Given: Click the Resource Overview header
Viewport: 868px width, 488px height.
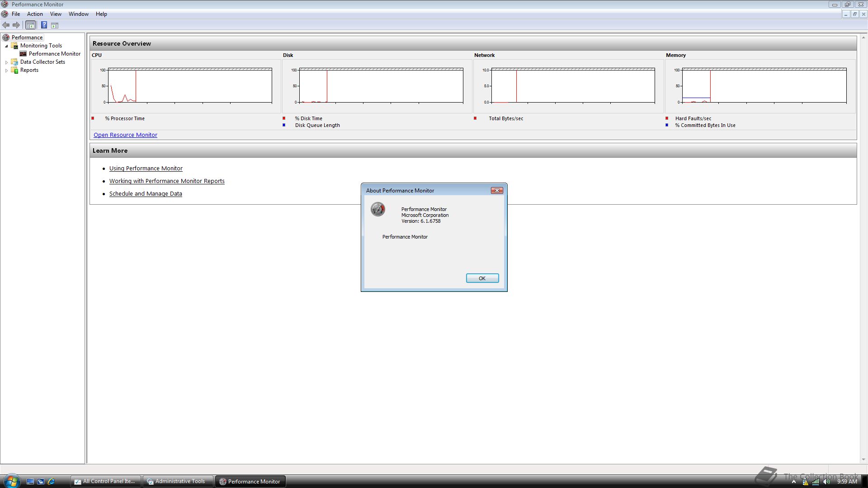Looking at the screenshot, I should [x=473, y=43].
